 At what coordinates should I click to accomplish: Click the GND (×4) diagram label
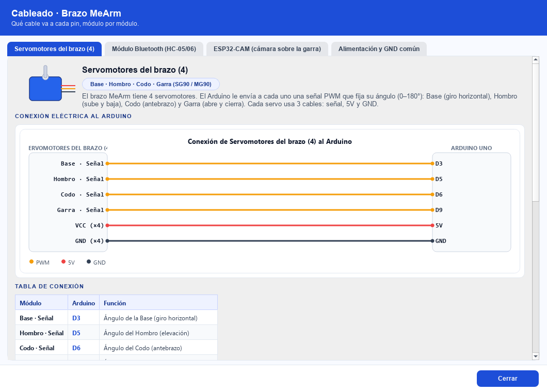[x=89, y=241]
